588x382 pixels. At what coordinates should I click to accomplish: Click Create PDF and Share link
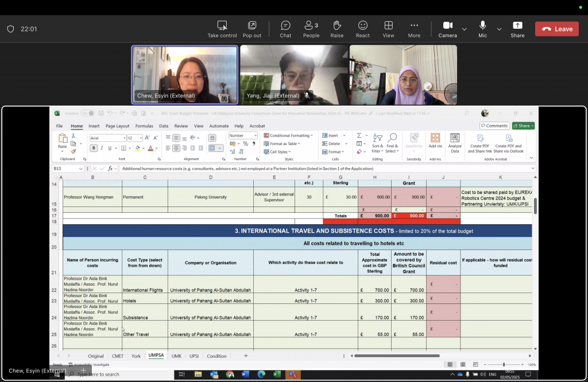point(479,143)
